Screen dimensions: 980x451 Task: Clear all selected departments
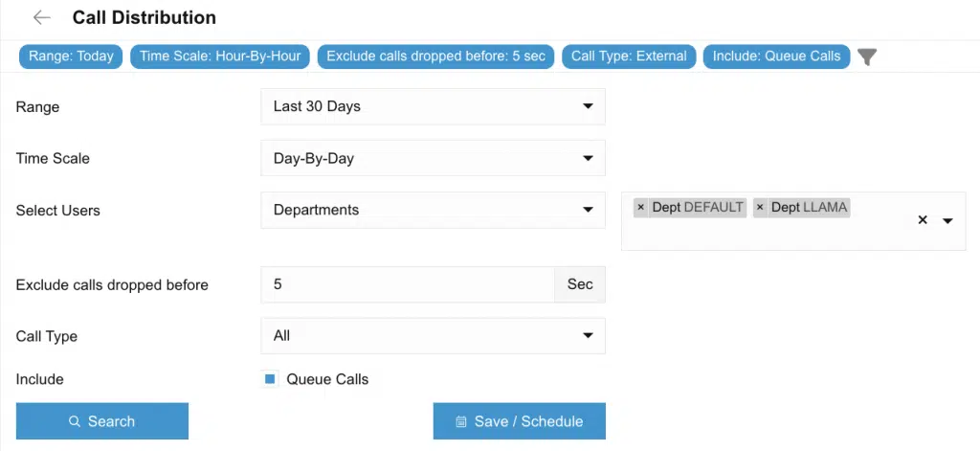(x=923, y=220)
